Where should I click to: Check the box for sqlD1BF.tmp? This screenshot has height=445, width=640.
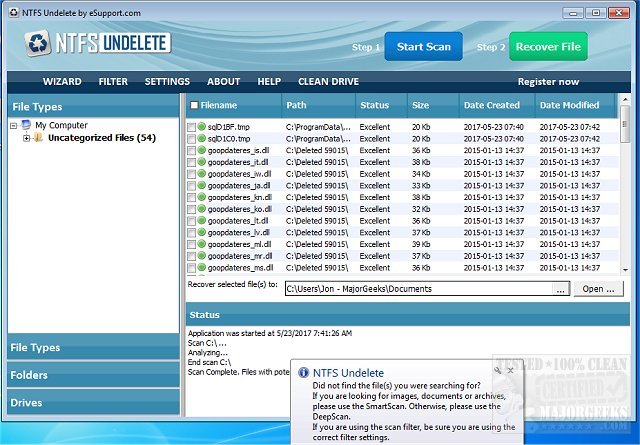(x=191, y=127)
